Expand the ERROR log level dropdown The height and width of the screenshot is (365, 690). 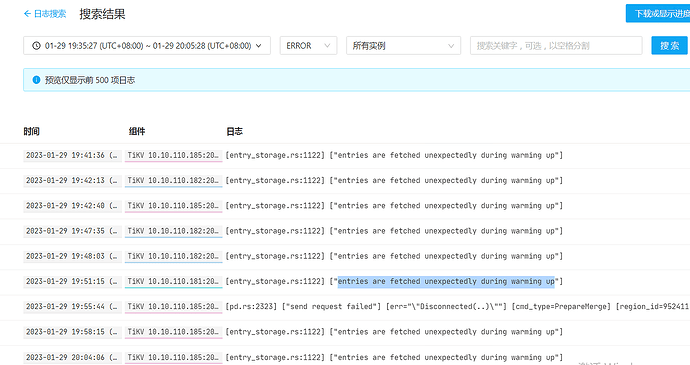pos(308,45)
